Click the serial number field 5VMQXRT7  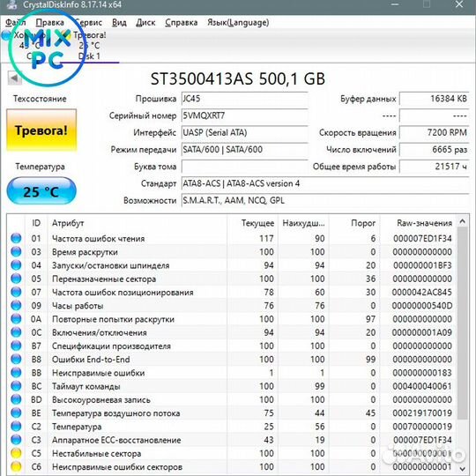tap(244, 115)
